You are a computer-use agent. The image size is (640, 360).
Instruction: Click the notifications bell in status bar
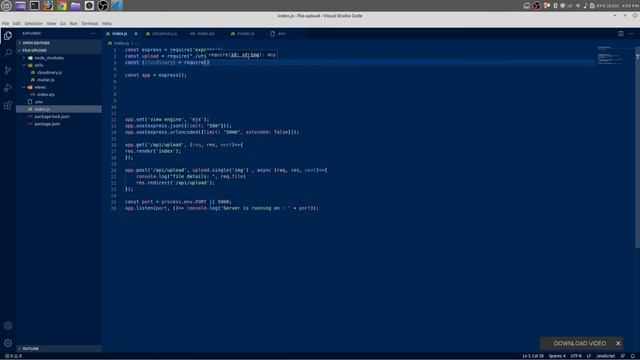(633, 356)
